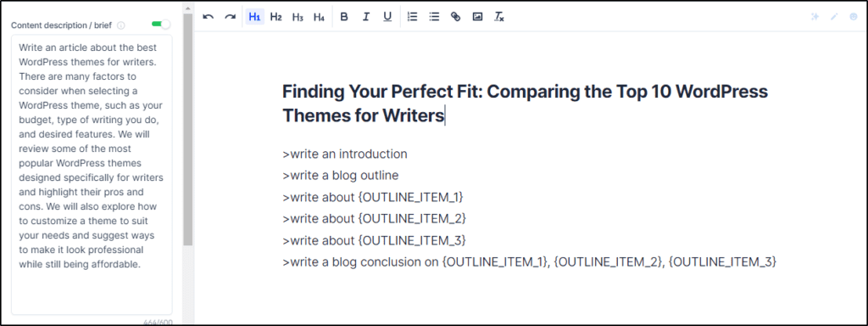Click the line '>write about {OUTLINE_ITEM_3}'

click(x=374, y=240)
